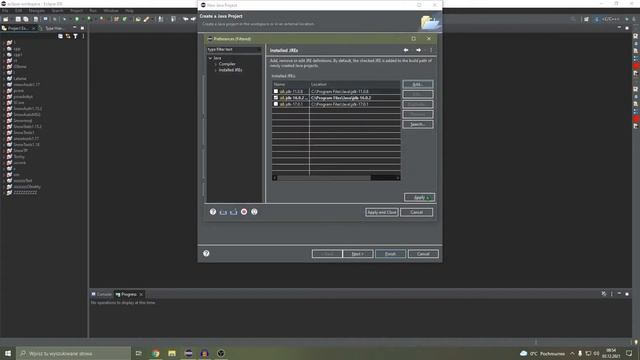
Task: Click the export preferences icon
Action: pyautogui.click(x=233, y=212)
